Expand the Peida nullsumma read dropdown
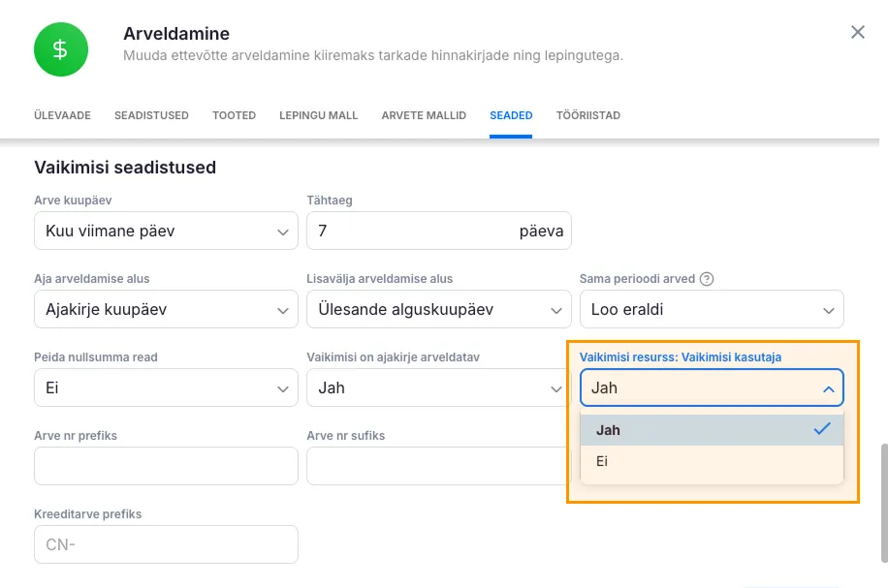888x588 pixels. tap(165, 388)
